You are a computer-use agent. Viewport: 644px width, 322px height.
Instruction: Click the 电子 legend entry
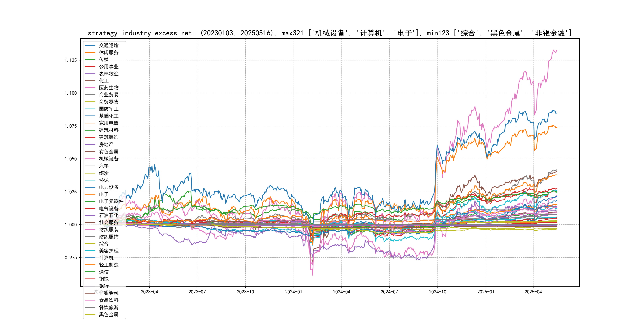104,194
